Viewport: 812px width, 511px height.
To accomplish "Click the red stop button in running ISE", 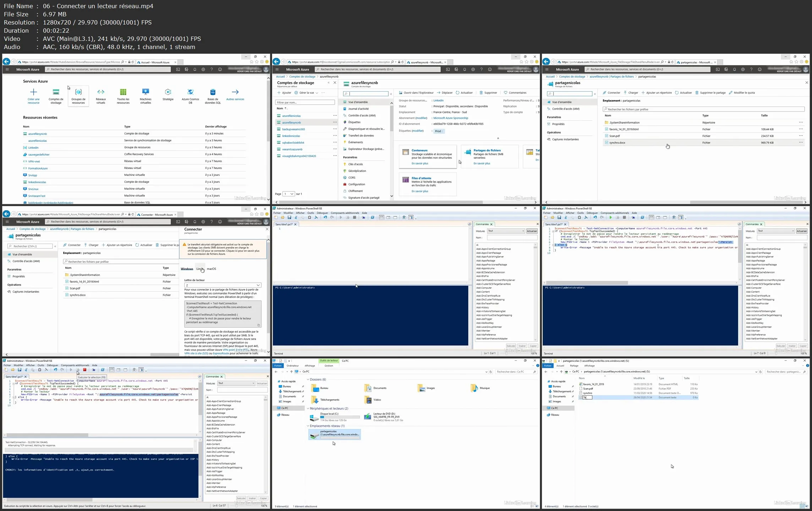I will pos(85,370).
